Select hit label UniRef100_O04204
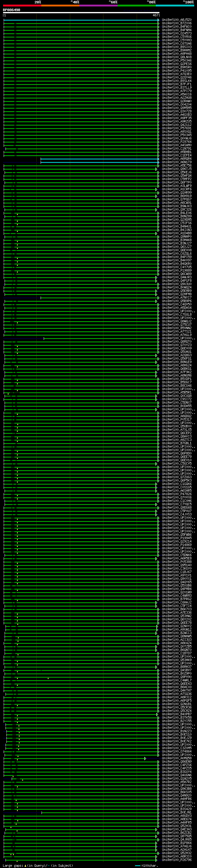197x868 pixels. coord(177,104)
